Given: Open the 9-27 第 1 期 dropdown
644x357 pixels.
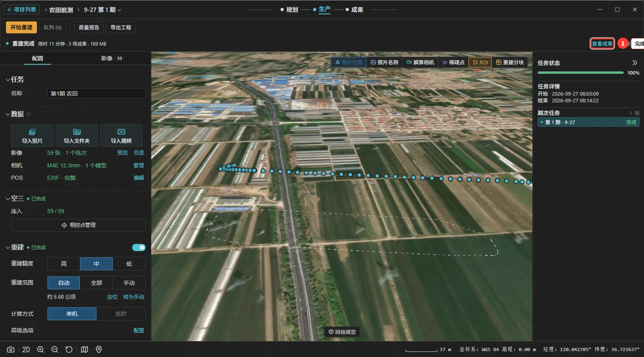Looking at the screenshot, I should point(102,10).
